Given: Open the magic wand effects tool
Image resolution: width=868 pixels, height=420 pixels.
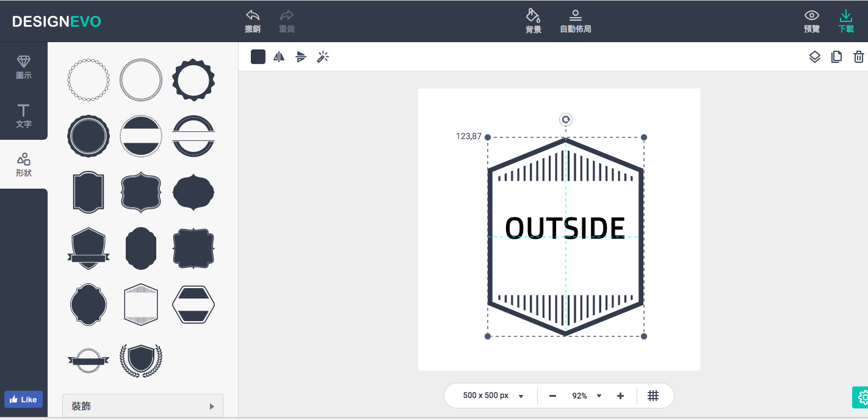Looking at the screenshot, I should click(323, 57).
